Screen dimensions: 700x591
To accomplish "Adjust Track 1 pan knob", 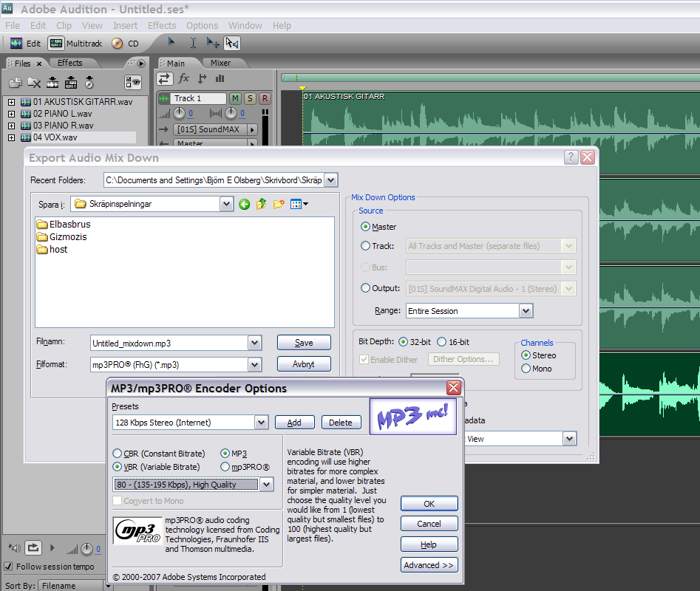I will (x=231, y=113).
